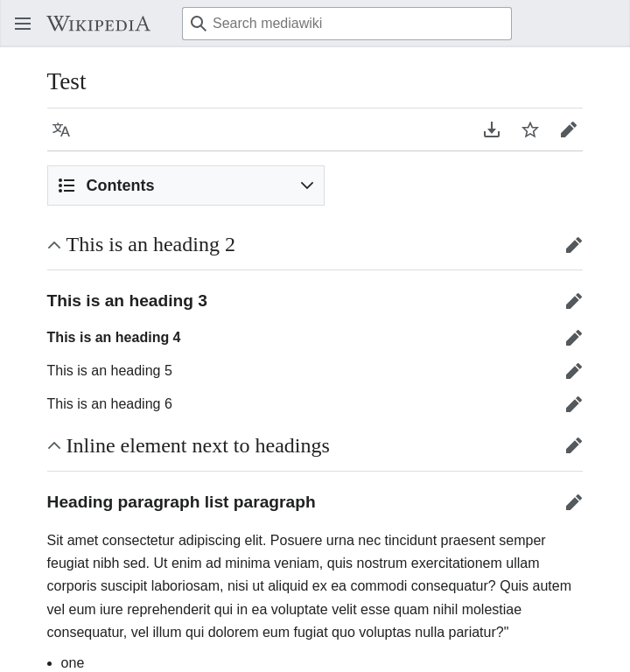Collapse the 'This is an heading 2' section
This screenshot has height=672, width=630.
tap(54, 245)
